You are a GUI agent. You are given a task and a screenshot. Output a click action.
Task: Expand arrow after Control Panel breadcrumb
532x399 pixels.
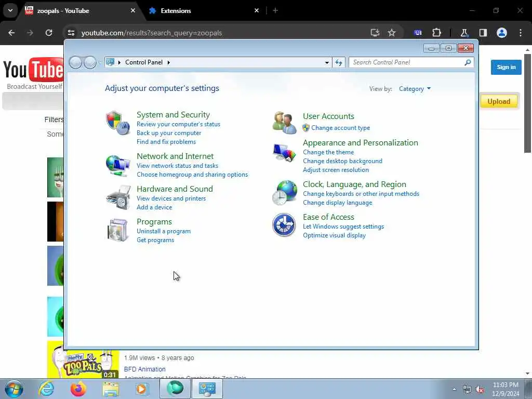(x=169, y=62)
